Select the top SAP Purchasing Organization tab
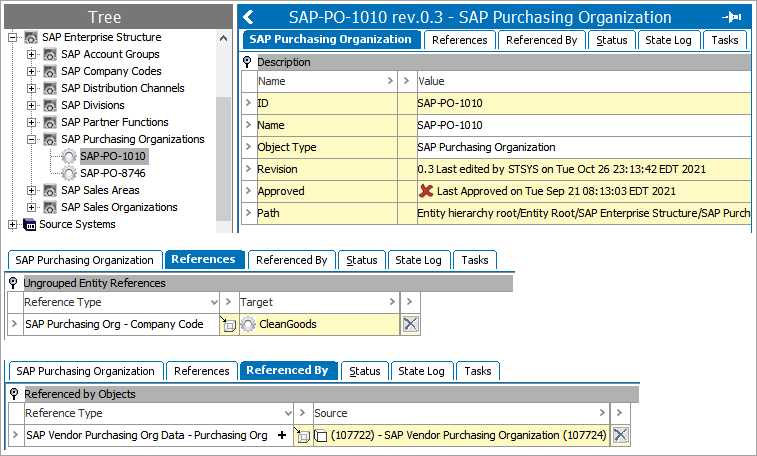Image resolution: width=757 pixels, height=456 pixels. [x=330, y=39]
